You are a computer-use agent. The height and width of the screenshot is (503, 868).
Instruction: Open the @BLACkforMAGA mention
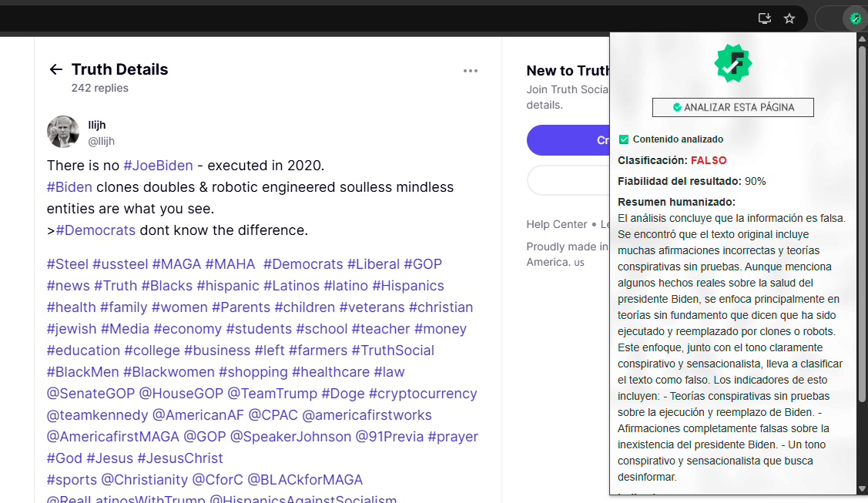point(305,480)
